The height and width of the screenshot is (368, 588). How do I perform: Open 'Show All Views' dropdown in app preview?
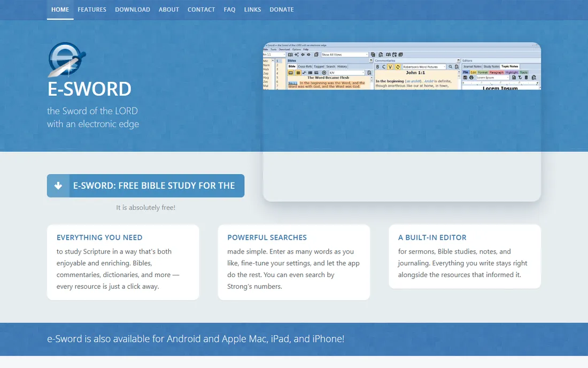tap(345, 55)
